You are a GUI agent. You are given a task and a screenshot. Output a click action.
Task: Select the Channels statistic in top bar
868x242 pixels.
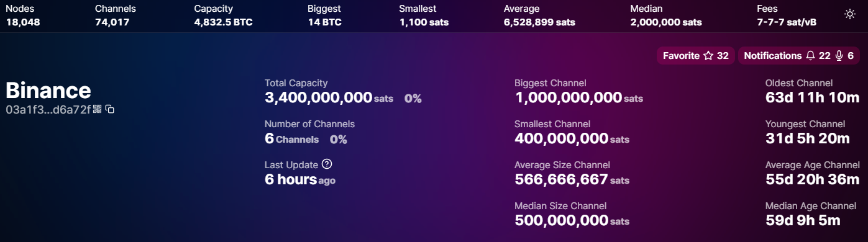(x=116, y=16)
